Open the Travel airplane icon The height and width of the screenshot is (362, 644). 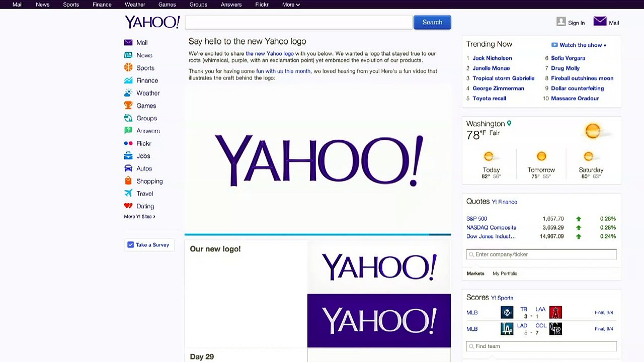point(128,194)
